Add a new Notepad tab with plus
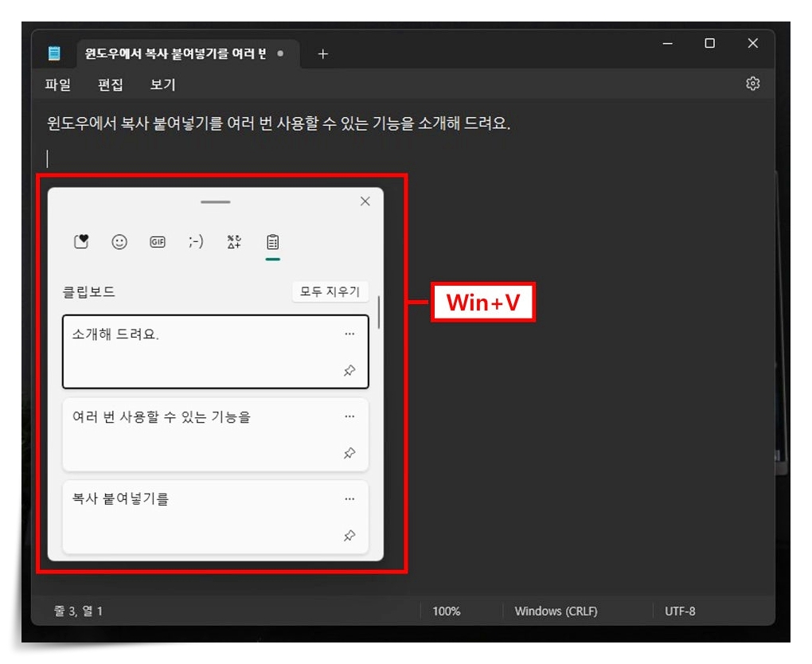Image resolution: width=812 pixels, height=664 pixels. pyautogui.click(x=322, y=54)
